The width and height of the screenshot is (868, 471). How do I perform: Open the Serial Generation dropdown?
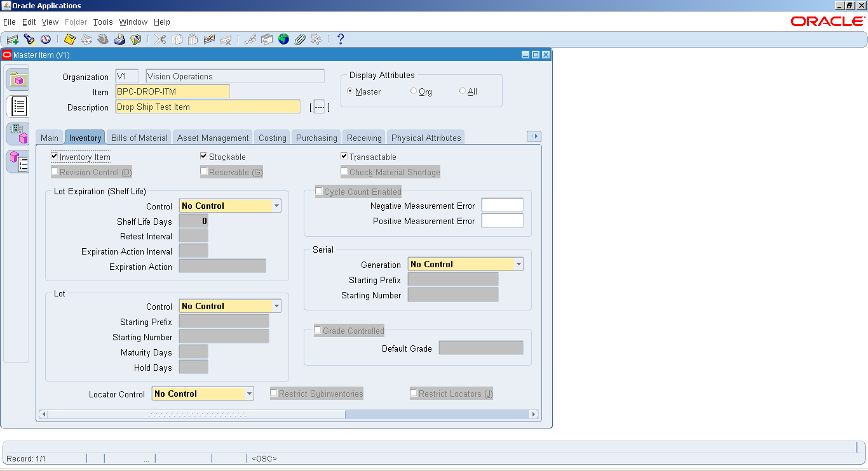coord(519,265)
